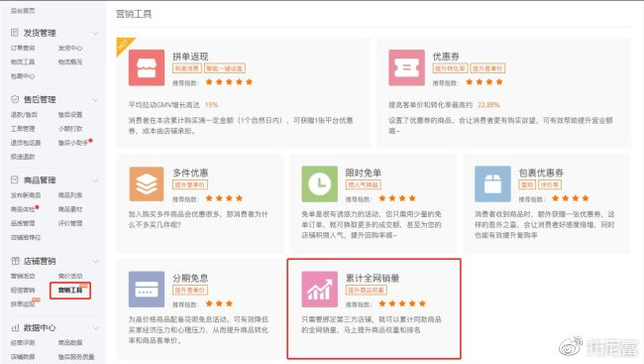Open the 拼单返现 card title
The image size is (644, 364).
[190, 57]
